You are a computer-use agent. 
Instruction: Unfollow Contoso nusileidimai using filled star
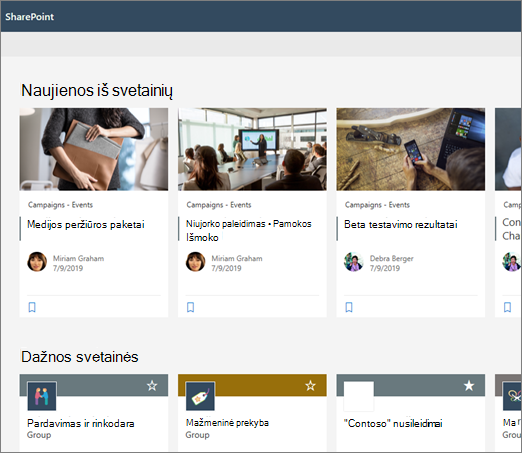point(469,386)
